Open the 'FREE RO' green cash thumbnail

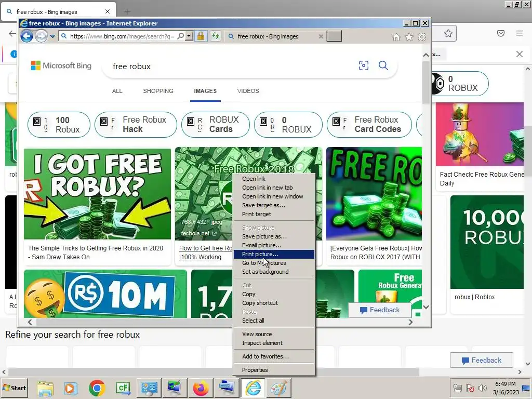coord(374,194)
